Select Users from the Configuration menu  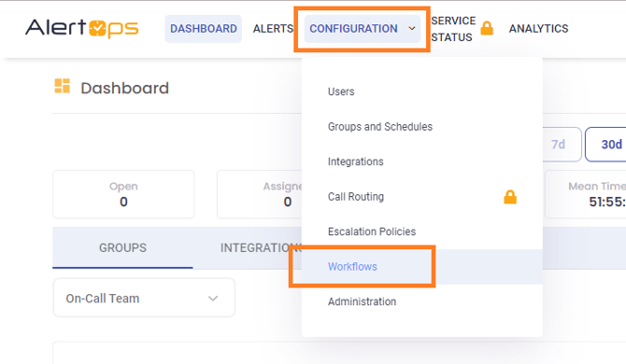422,91
